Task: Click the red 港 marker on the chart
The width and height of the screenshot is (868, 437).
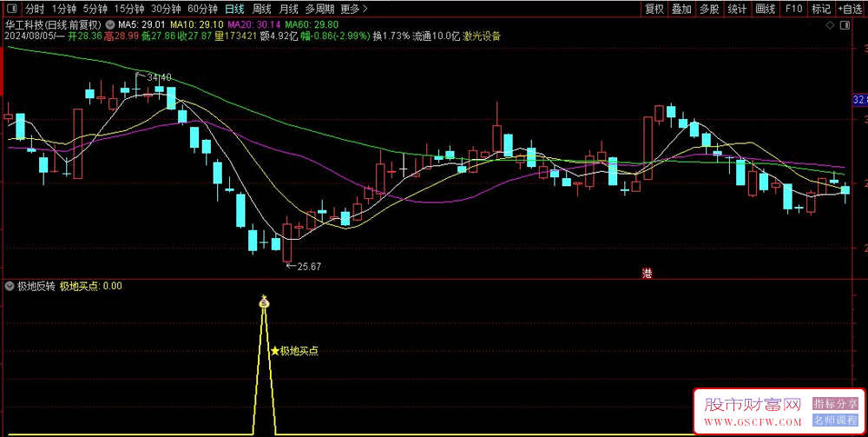Action: click(x=646, y=273)
